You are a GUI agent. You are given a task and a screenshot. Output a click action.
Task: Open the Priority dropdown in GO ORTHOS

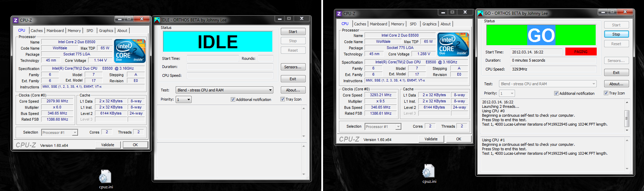[x=507, y=93]
